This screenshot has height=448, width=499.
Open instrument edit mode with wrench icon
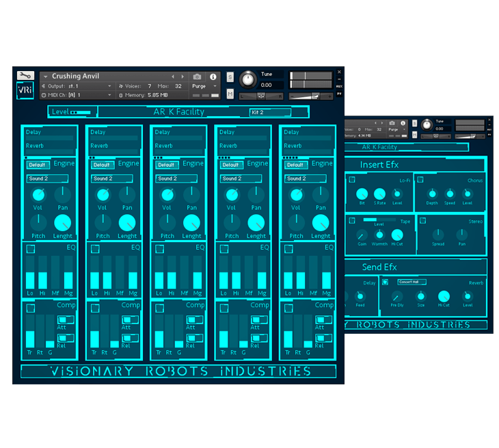pyautogui.click(x=25, y=75)
